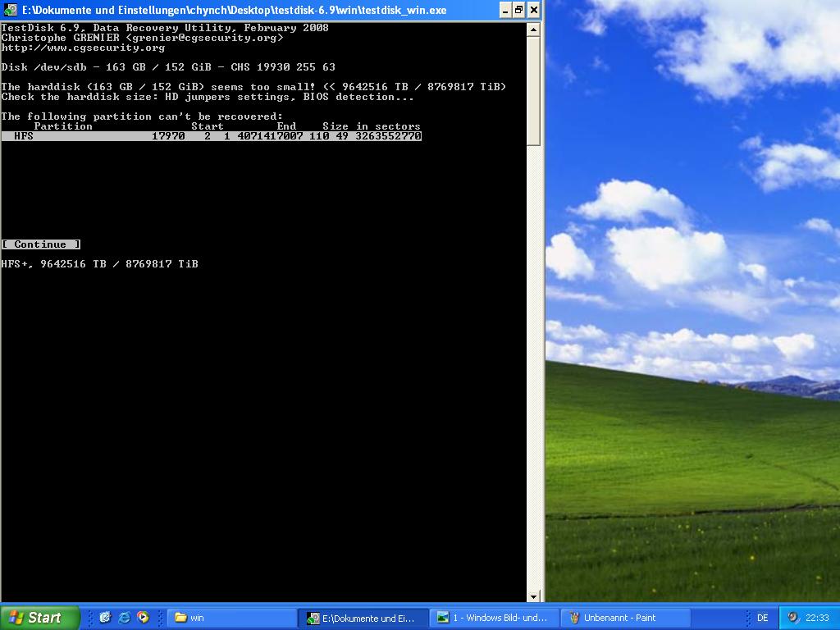Image resolution: width=840 pixels, height=630 pixels.
Task: Click the http://www.cgsecurity.org text line
Action: click(83, 48)
